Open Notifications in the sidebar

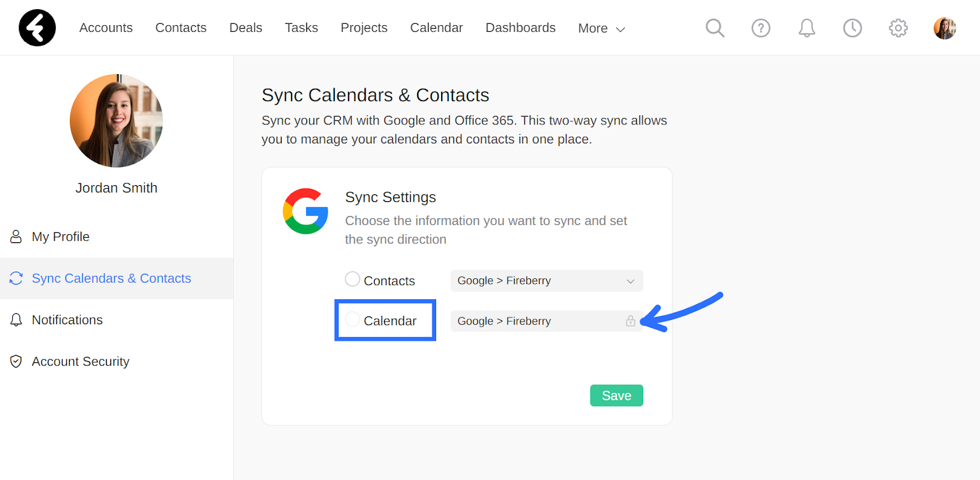click(x=116, y=320)
